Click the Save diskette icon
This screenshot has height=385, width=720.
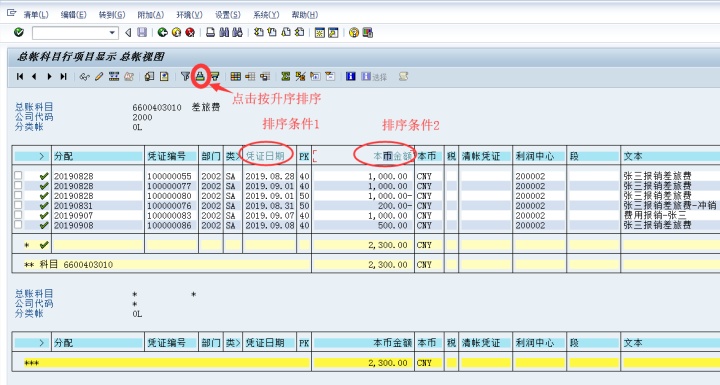pos(142,33)
